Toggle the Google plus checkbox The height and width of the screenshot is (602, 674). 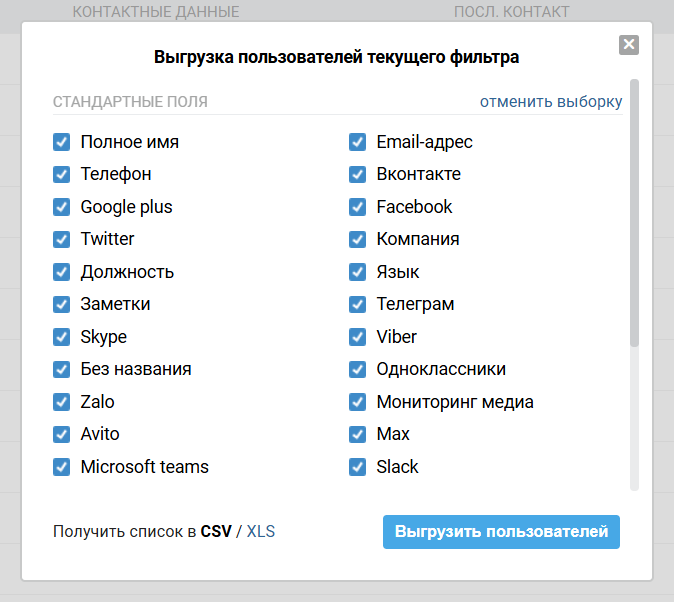[62, 207]
